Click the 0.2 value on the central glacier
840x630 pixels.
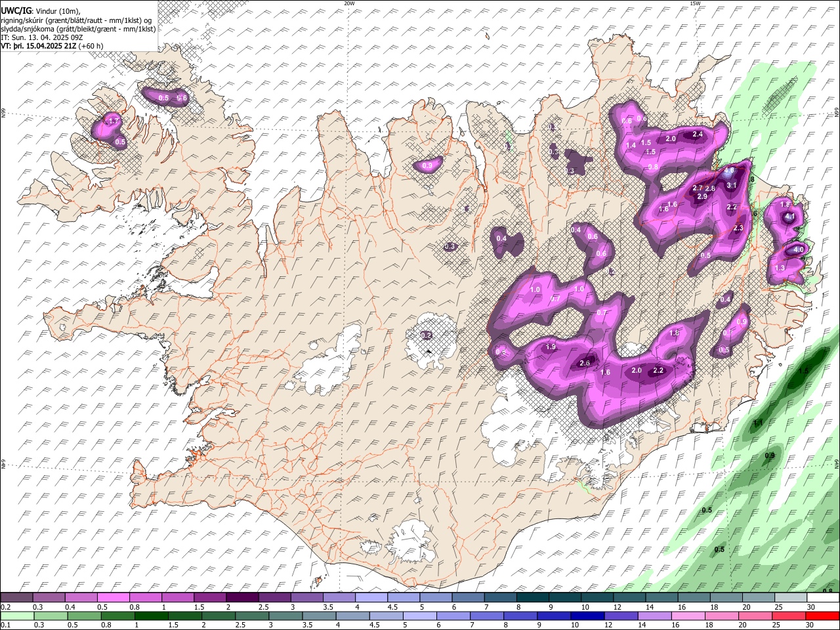click(426, 335)
